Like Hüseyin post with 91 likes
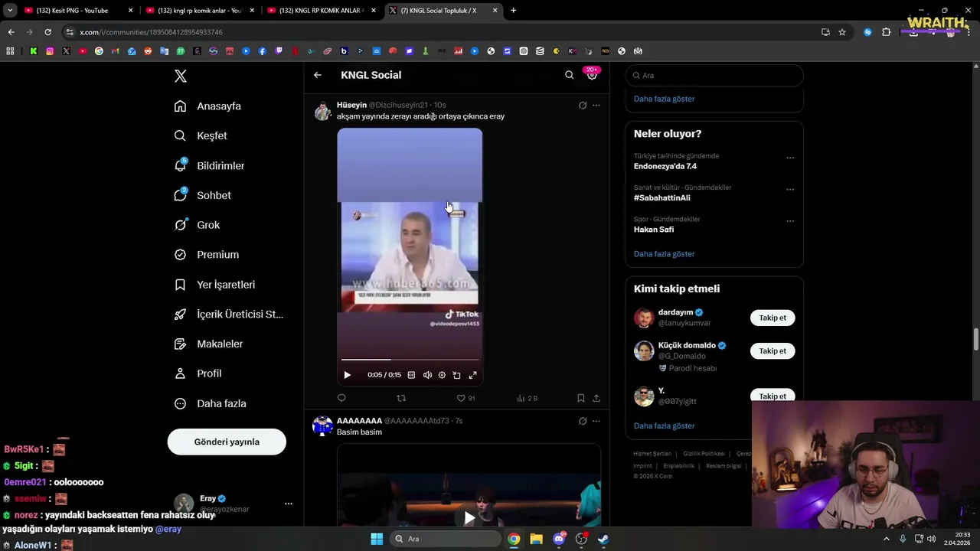The image size is (980, 551). pyautogui.click(x=465, y=398)
